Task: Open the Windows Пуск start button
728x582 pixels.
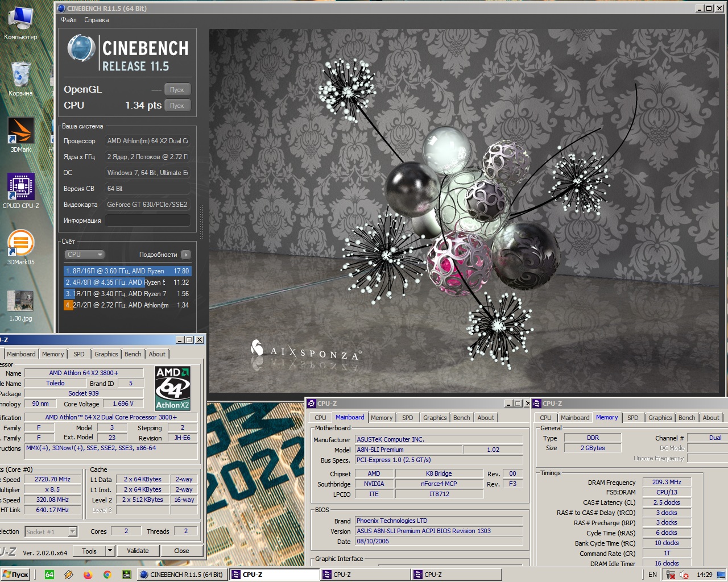Action: point(16,575)
